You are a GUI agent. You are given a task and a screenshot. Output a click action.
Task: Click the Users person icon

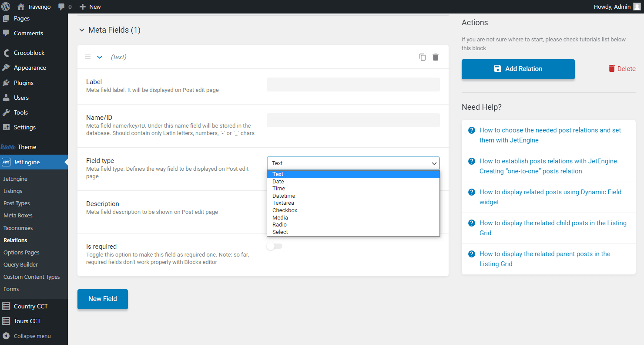click(x=6, y=98)
